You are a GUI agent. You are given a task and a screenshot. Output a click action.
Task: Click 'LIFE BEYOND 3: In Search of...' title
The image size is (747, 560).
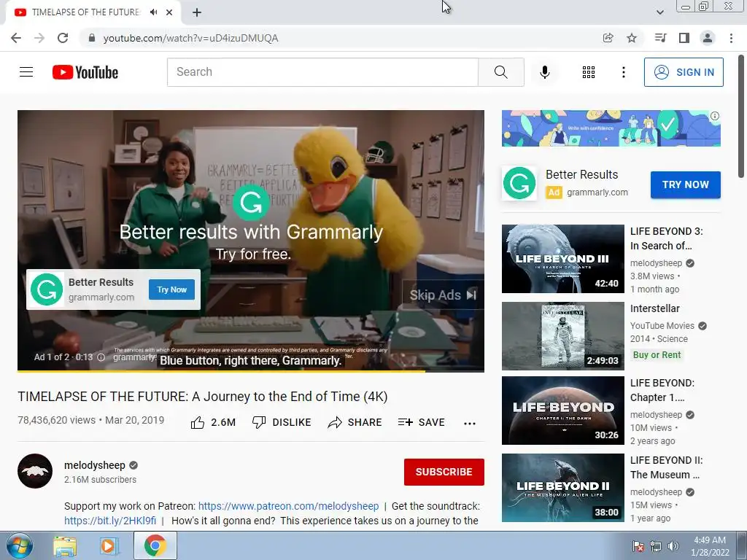[667, 238]
